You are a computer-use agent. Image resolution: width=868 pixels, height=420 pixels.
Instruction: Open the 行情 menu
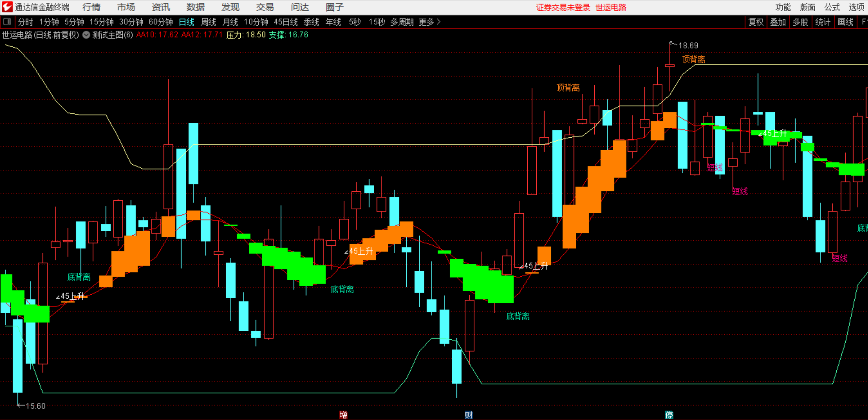click(91, 7)
